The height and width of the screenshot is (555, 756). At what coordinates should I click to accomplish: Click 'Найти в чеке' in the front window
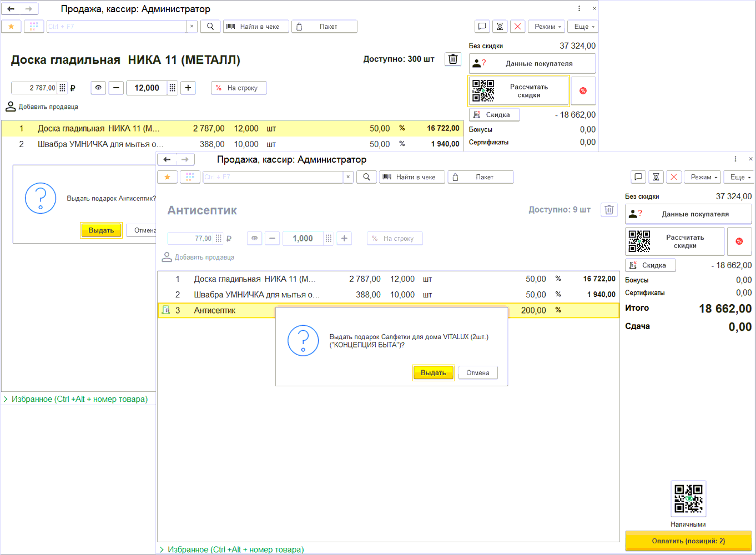point(412,177)
